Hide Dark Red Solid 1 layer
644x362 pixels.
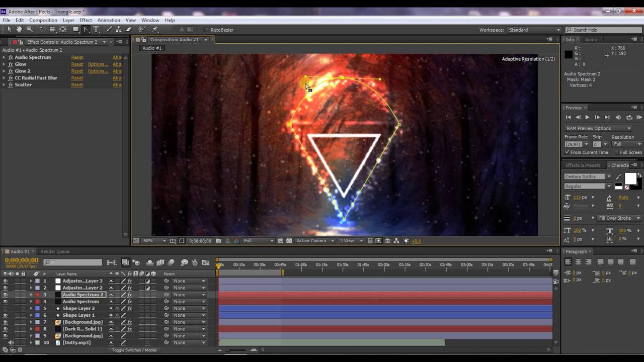5,329
